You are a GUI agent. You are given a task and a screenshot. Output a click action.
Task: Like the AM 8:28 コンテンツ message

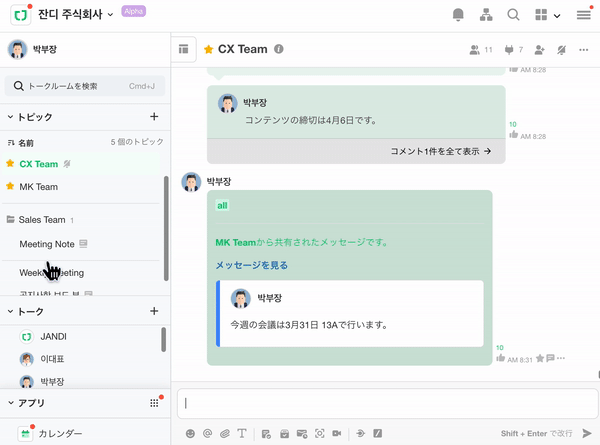(x=514, y=134)
